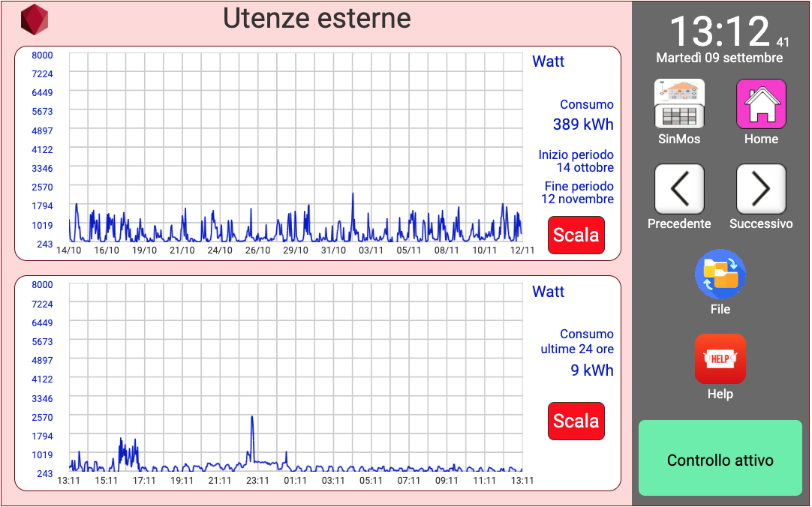Open the SinMos synoptic view
812x507 pixels.
[x=679, y=103]
